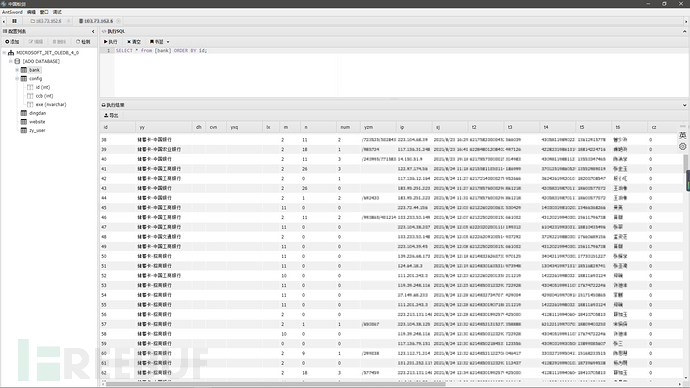Image resolution: width=690 pixels, height=388 pixels.
Task: Click the exe (nvarchar) column icon
Action: pos(30,105)
